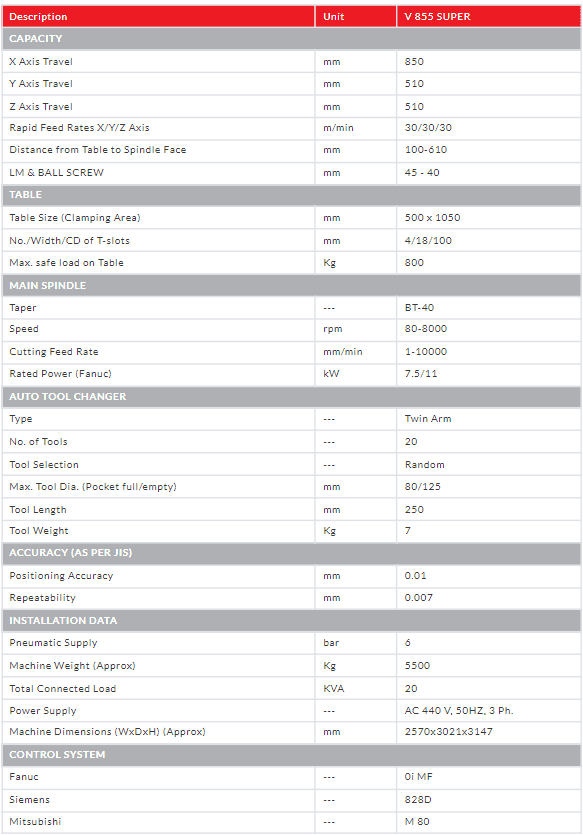Screen dimensions: 583x835
Task: Click the Rated Power (Fanuc) row label
Action: (60, 374)
